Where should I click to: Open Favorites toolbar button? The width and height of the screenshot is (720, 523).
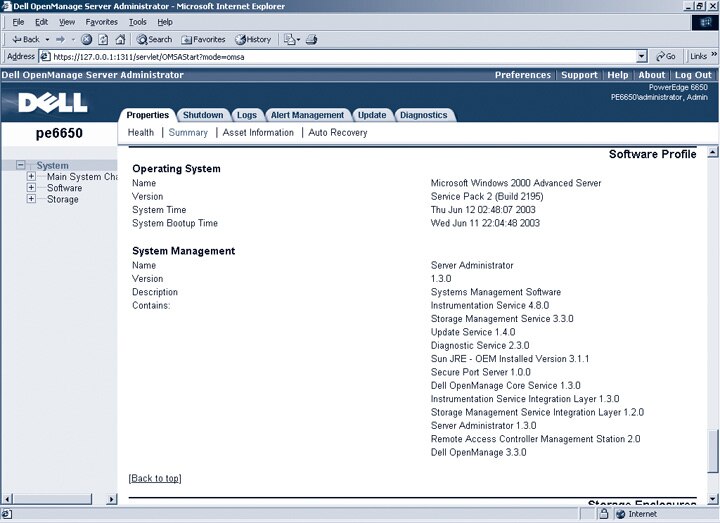tap(203, 39)
